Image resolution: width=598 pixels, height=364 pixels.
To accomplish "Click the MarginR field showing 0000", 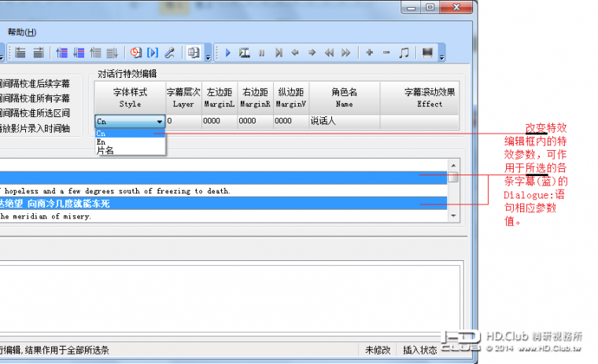I will coord(255,121).
